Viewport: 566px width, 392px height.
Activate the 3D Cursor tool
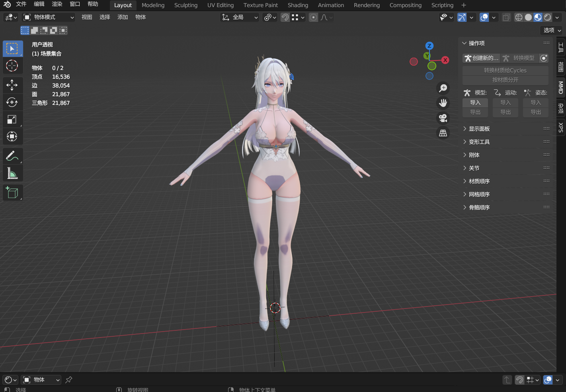click(x=12, y=66)
